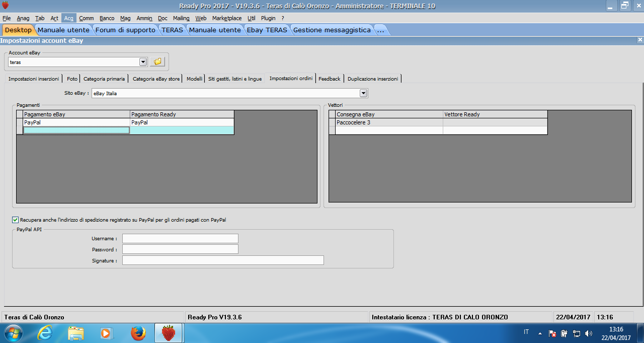Screen dimensions: 644x343
Task: Switch to the Desktop tab
Action: 18,30
